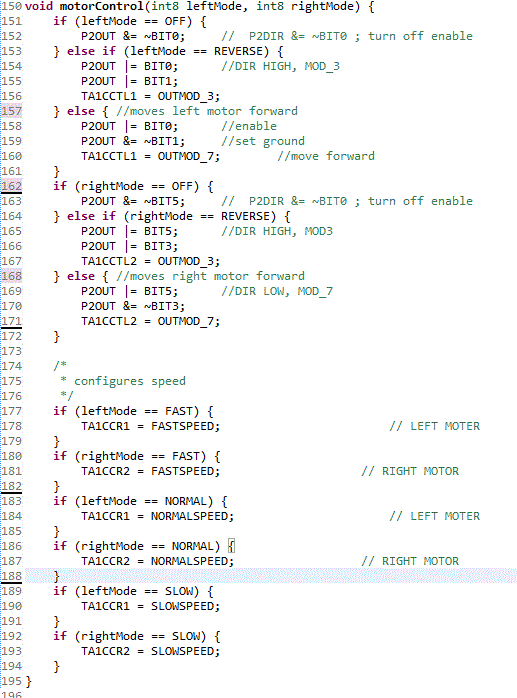Click 'P2OUT |= BIT1;' on line 155
The width and height of the screenshot is (517, 698).
129,81
